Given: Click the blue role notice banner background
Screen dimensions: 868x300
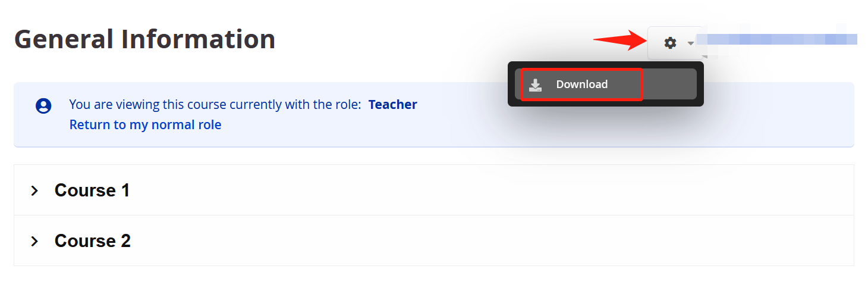Looking at the screenshot, I should pyautogui.click(x=595, y=128).
